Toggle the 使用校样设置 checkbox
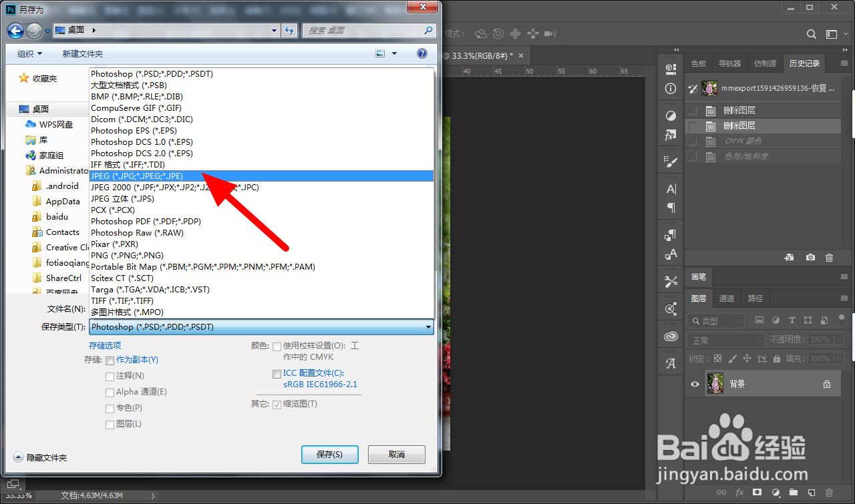 point(277,346)
